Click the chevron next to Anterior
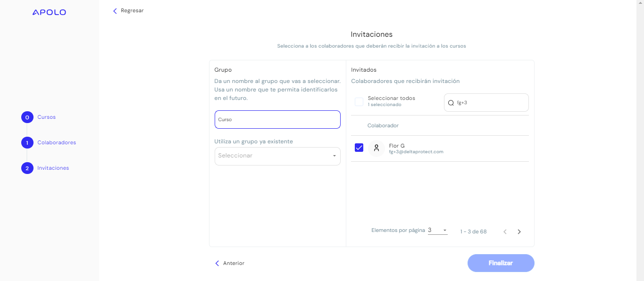The height and width of the screenshot is (281, 644). (x=217, y=263)
